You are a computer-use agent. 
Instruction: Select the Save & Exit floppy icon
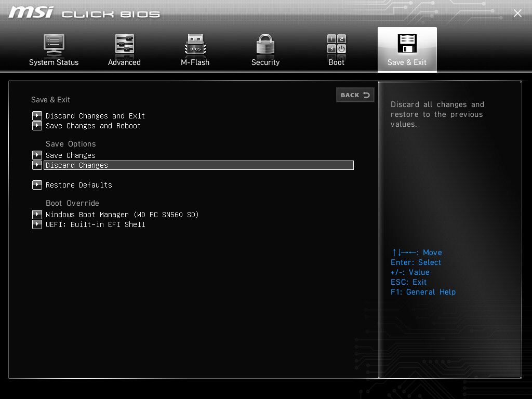tap(407, 44)
